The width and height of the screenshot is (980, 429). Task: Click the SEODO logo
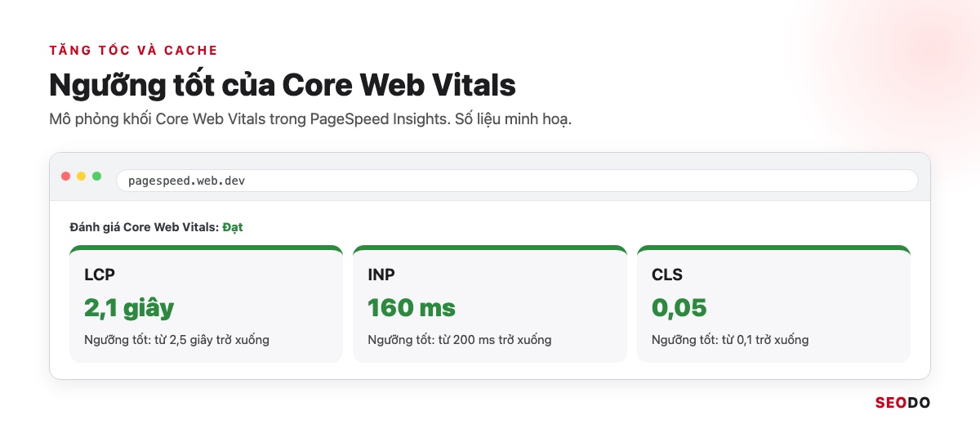pyautogui.click(x=902, y=402)
